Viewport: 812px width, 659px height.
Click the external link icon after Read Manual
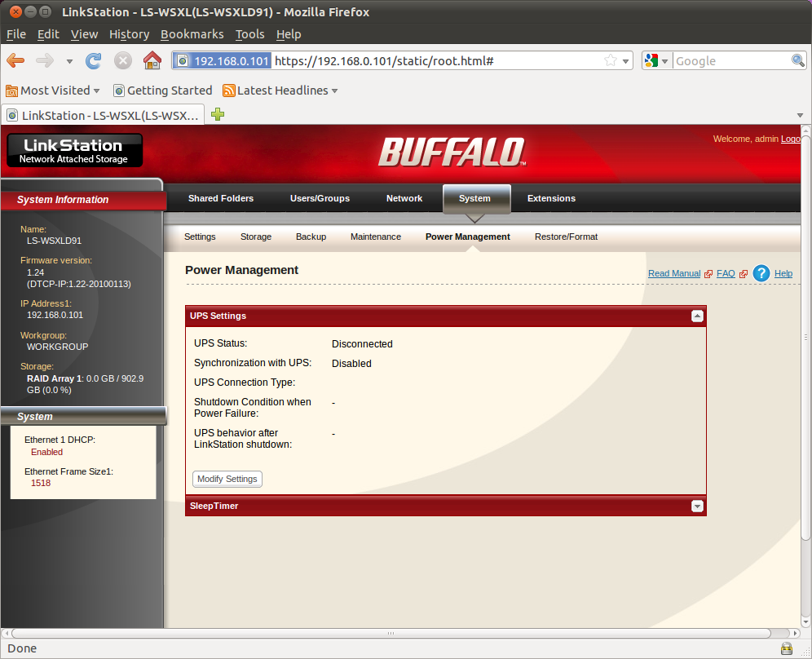click(x=708, y=274)
